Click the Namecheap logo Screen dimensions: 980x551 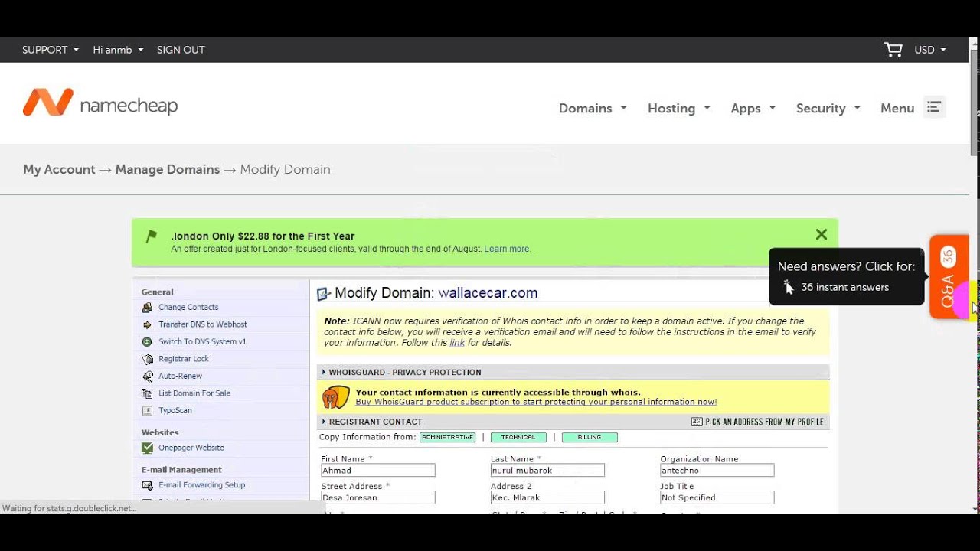tap(100, 103)
